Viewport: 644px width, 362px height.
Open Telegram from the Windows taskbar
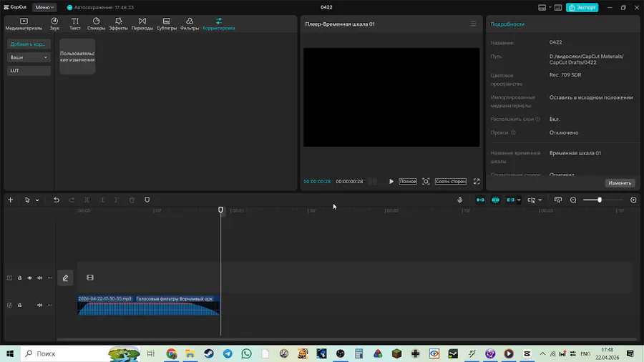point(228,353)
